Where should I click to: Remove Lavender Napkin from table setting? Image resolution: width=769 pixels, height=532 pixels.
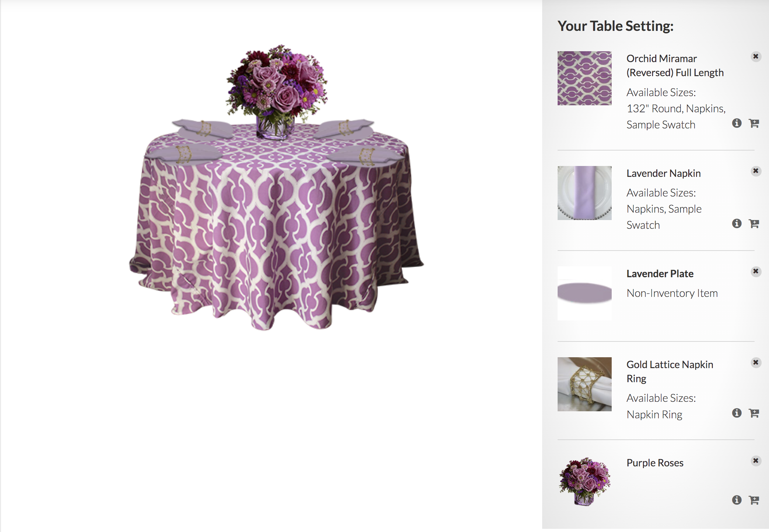[756, 171]
